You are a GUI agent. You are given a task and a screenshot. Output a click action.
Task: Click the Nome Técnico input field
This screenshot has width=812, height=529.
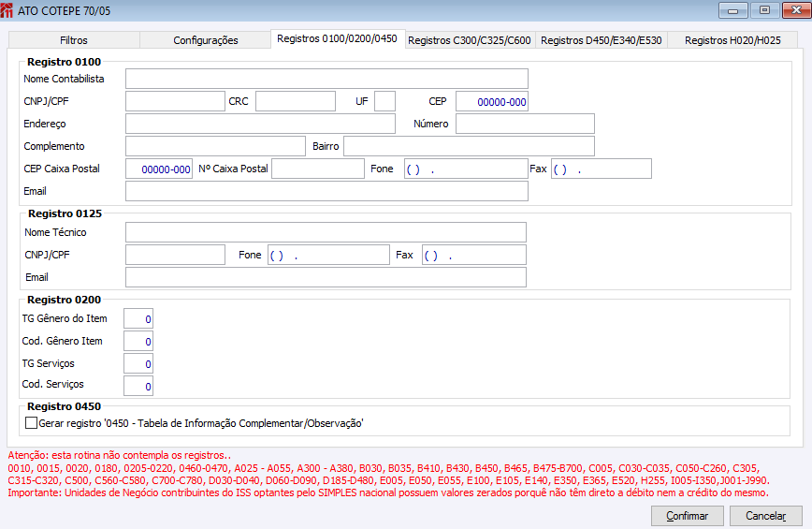pyautogui.click(x=326, y=232)
